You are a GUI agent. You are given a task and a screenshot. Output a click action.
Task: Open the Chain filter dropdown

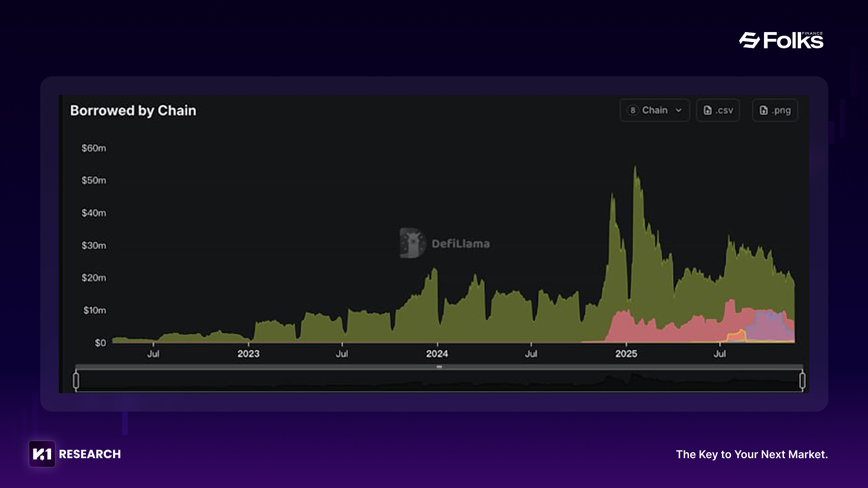coord(654,110)
